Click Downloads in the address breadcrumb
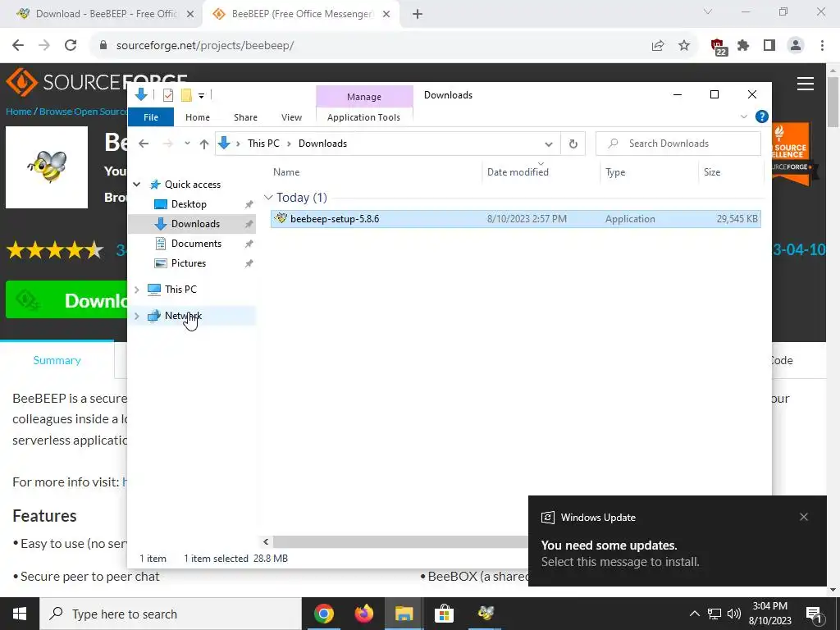This screenshot has width=840, height=630. [322, 144]
